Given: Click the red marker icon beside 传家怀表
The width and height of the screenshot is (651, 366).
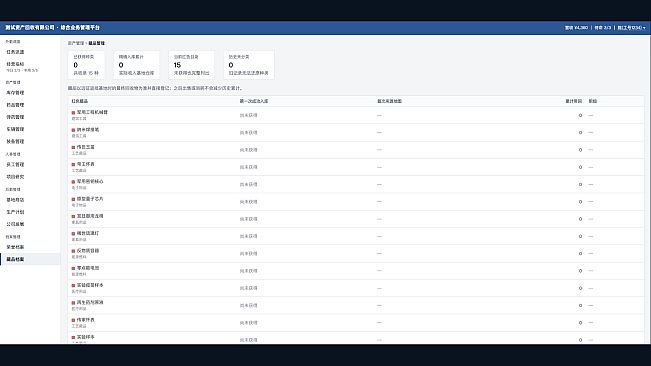Looking at the screenshot, I should 73,320.
